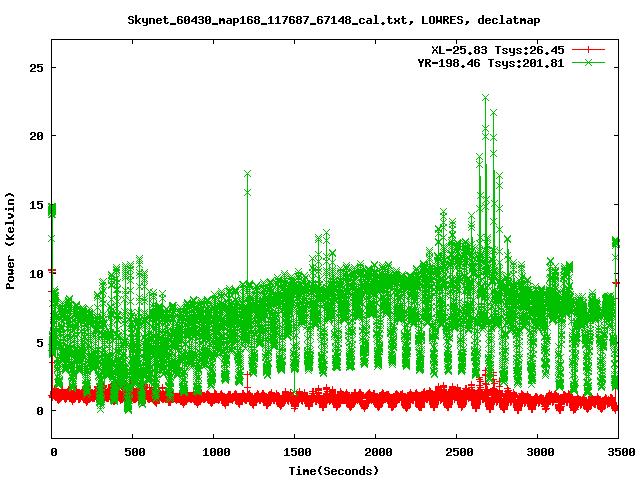Click y-axis tick label 10
The image size is (640, 480).
coord(36,274)
